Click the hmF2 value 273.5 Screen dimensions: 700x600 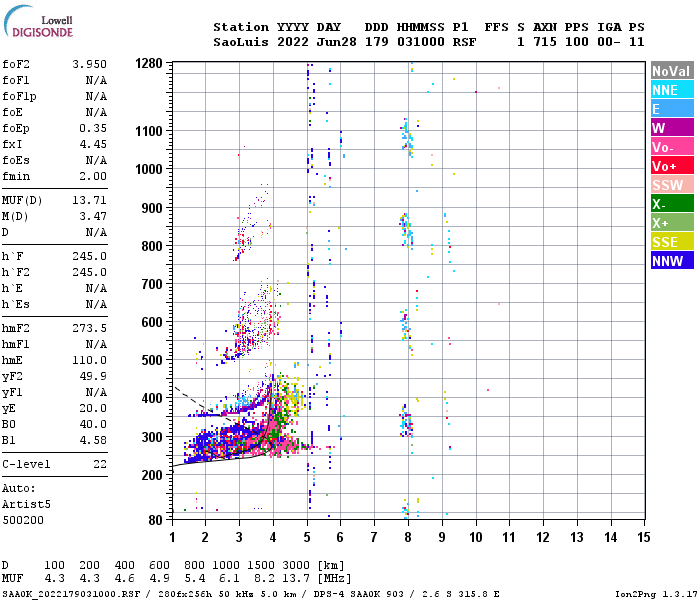click(90, 329)
